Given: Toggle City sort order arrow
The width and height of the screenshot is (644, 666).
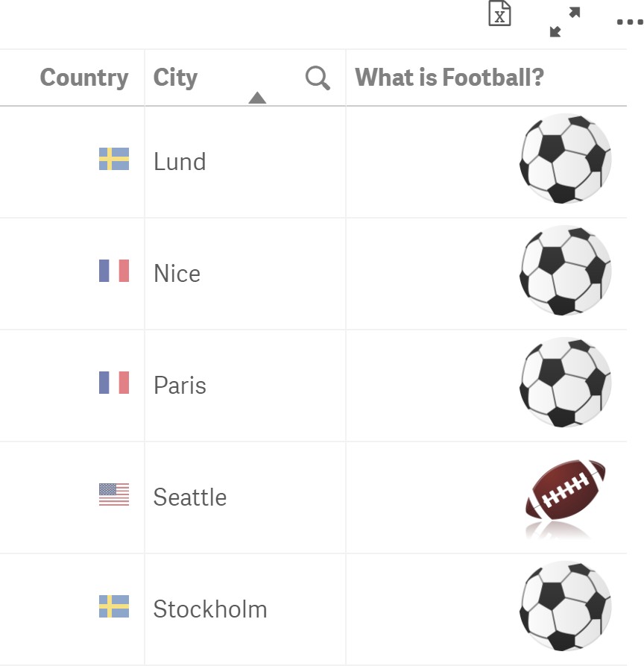Looking at the screenshot, I should [257, 98].
